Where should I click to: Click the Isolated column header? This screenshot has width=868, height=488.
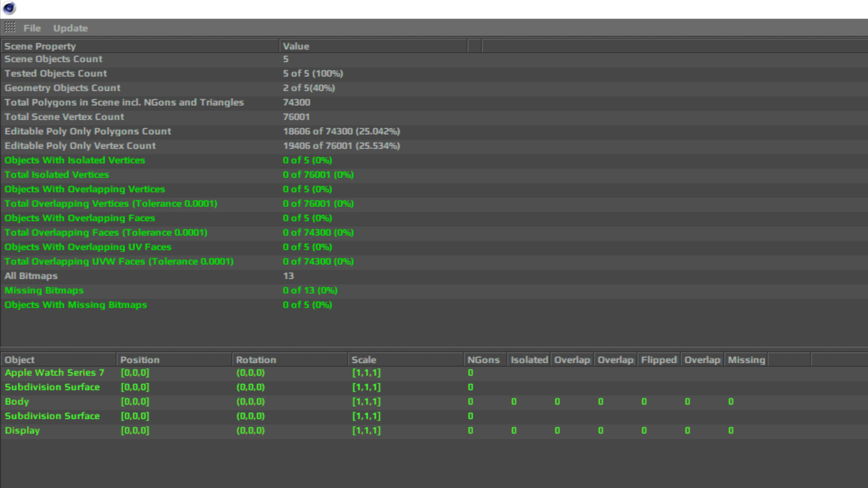(x=528, y=360)
